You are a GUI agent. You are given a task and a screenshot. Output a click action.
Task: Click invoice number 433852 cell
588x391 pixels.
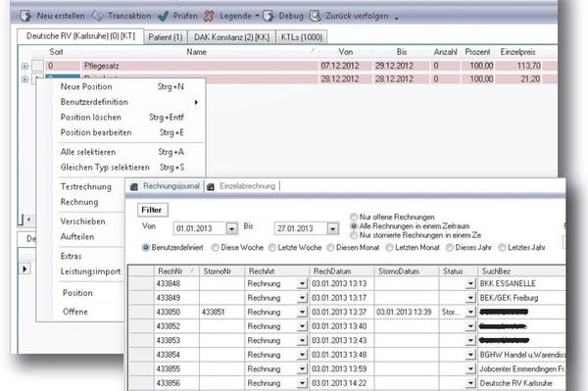click(176, 326)
